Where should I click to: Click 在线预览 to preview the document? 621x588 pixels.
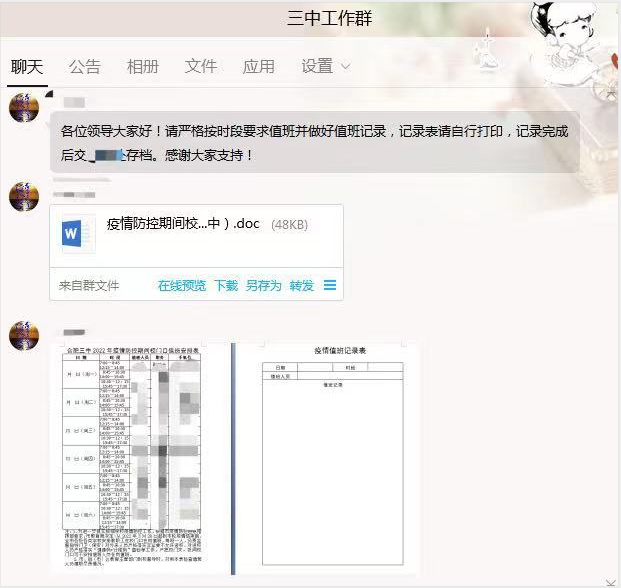(x=181, y=286)
